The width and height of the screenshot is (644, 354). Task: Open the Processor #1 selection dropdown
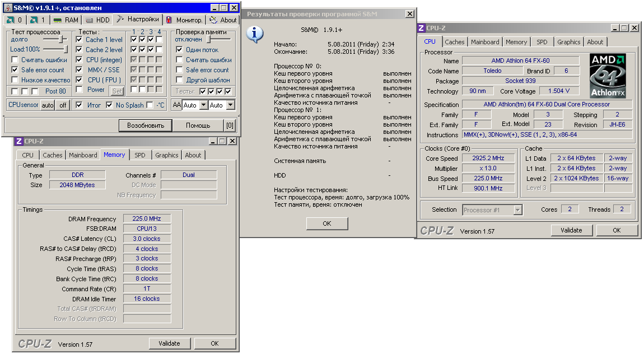coord(517,210)
